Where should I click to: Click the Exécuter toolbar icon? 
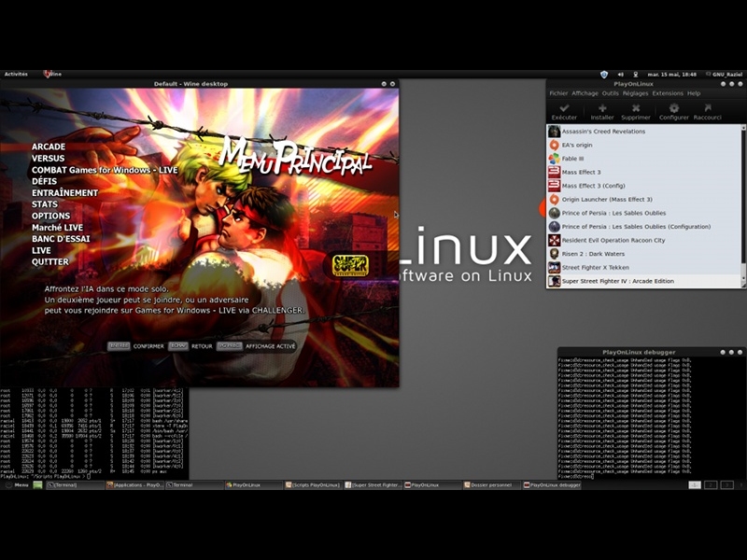point(564,109)
